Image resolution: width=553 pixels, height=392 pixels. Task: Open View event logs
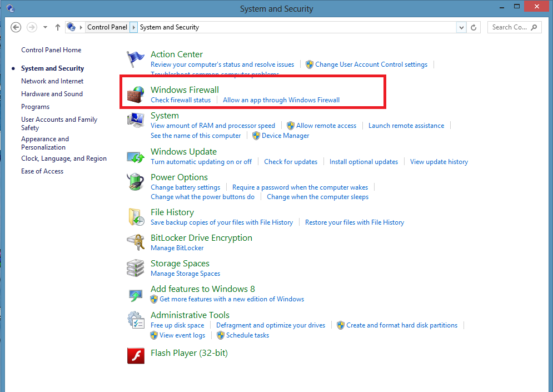pyautogui.click(x=182, y=335)
